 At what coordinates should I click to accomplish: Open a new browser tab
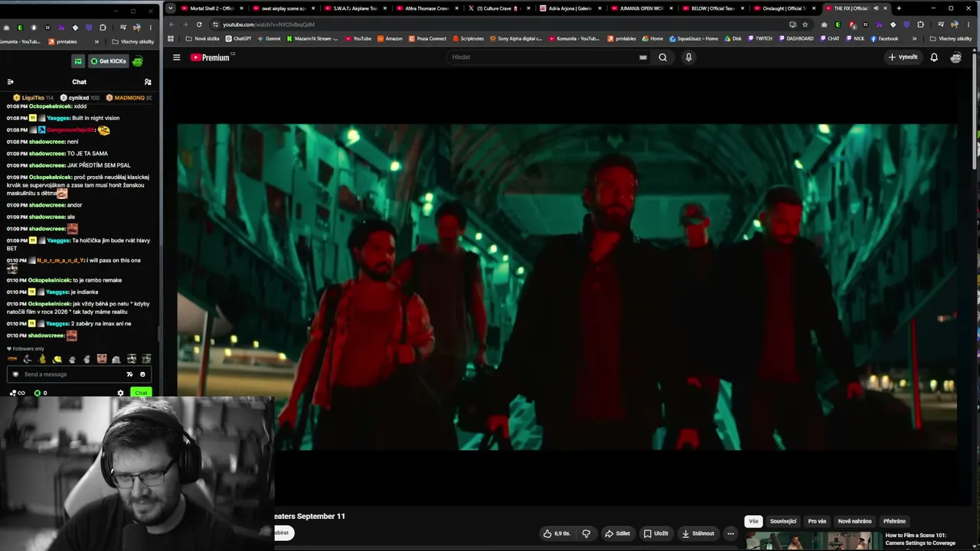(899, 8)
